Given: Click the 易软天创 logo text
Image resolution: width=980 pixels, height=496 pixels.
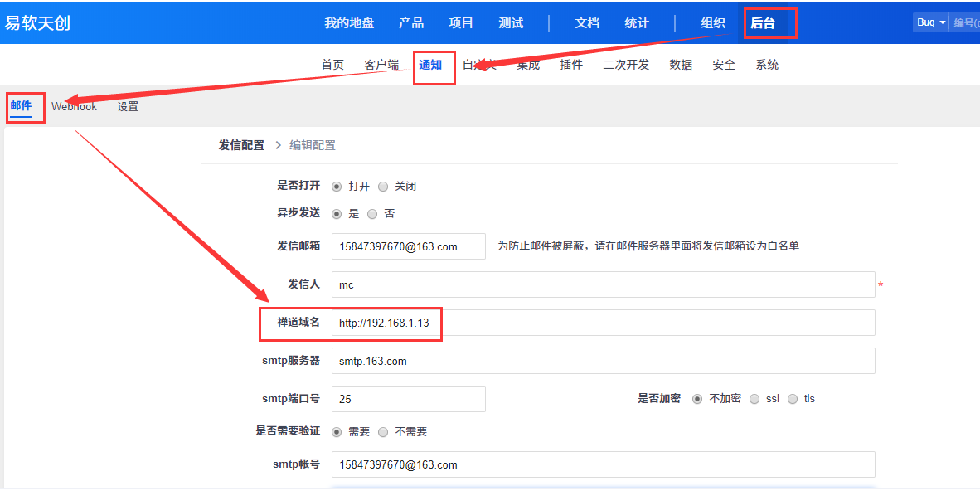Looking at the screenshot, I should click(37, 23).
